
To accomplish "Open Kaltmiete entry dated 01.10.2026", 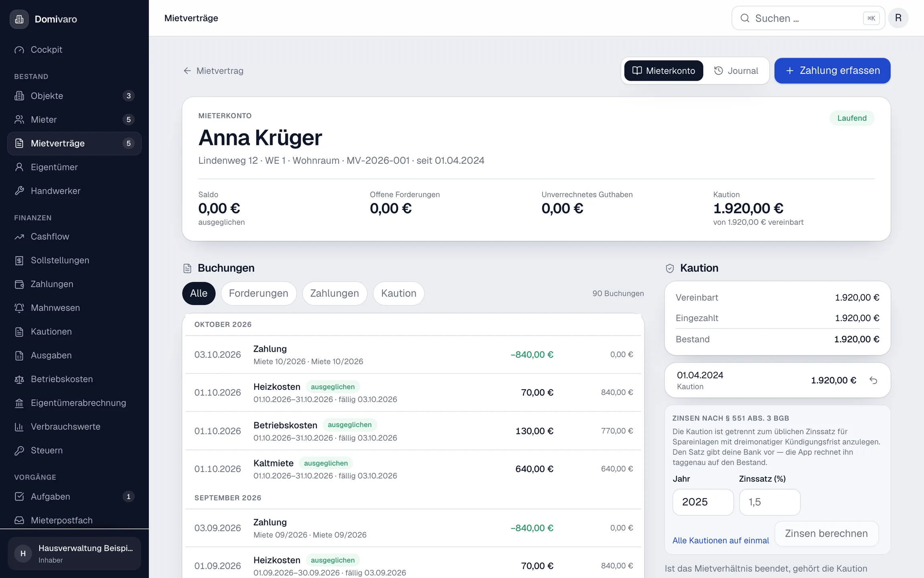I will (x=413, y=469).
